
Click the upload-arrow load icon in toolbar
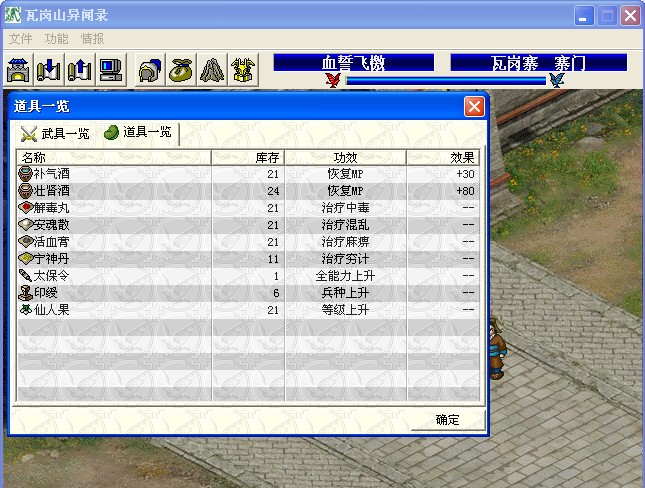[x=79, y=70]
